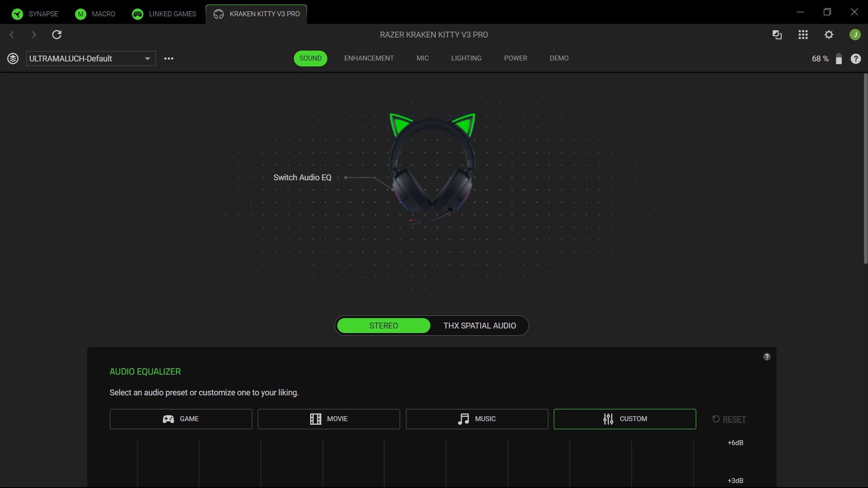Open Synapse settings gear
This screenshot has width=868, height=488.
(x=830, y=34)
